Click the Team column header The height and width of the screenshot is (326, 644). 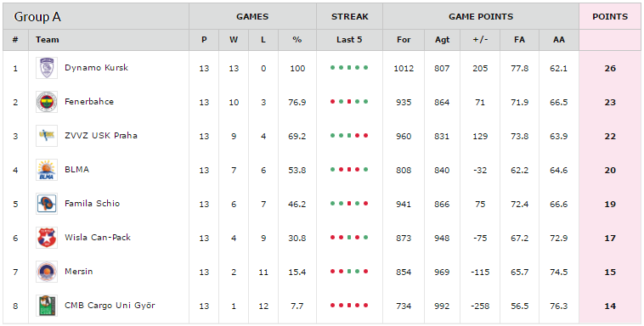[48, 40]
